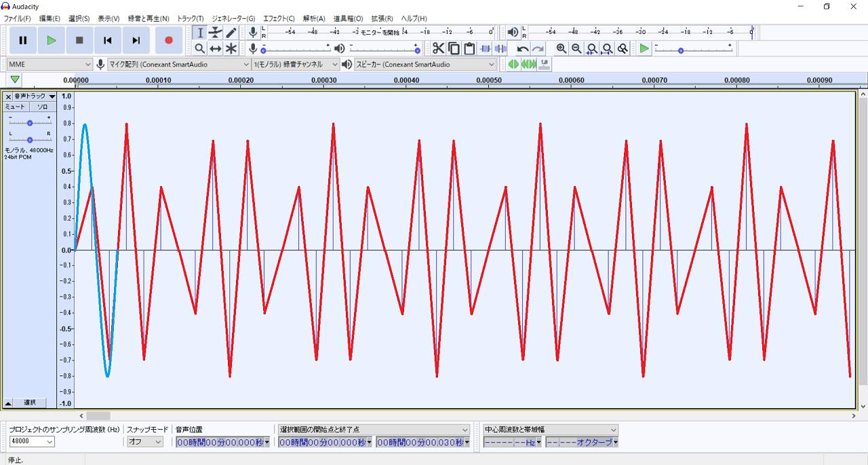
Task: Click the Zoom Out magnifier icon
Action: [x=576, y=48]
